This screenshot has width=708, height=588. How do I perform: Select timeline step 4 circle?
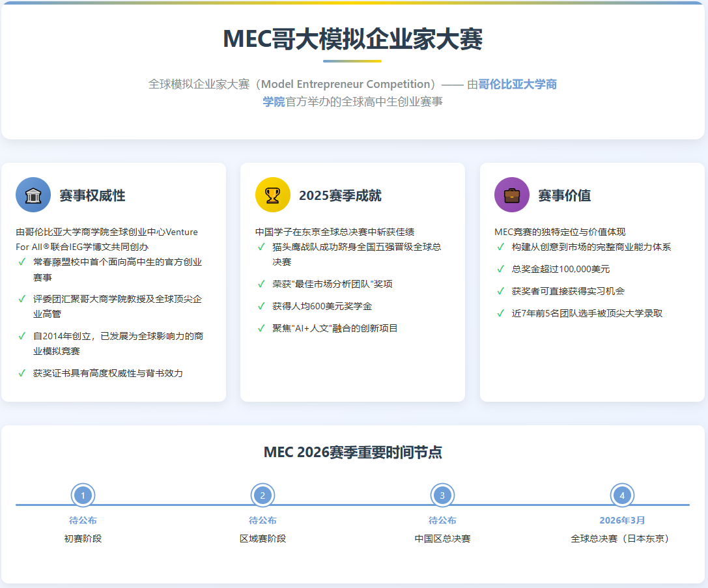click(622, 496)
